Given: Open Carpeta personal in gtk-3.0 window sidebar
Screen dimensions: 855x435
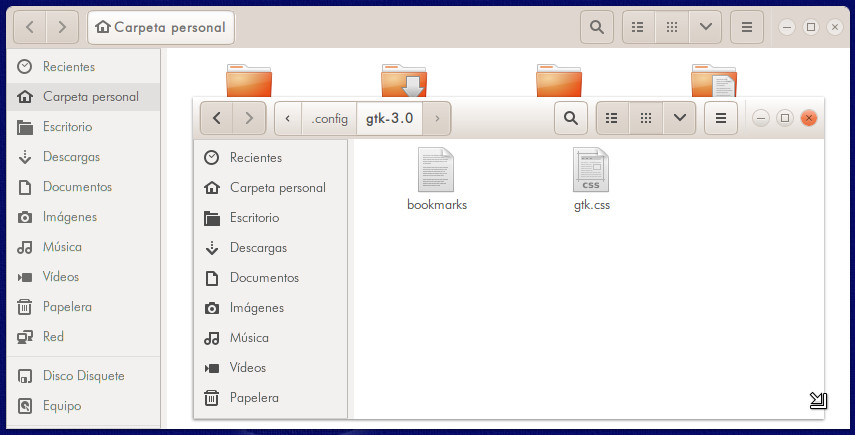Looking at the screenshot, I should coord(270,188).
